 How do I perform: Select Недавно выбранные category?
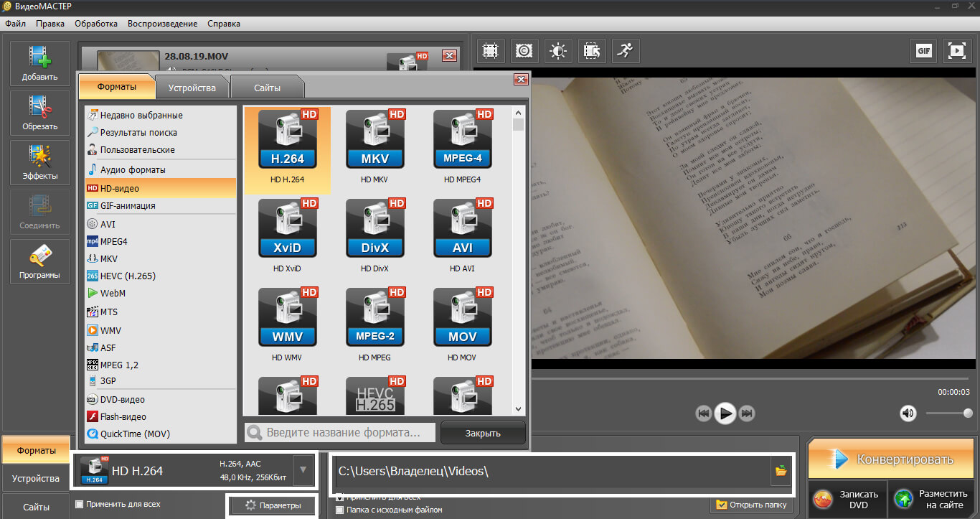(x=161, y=115)
